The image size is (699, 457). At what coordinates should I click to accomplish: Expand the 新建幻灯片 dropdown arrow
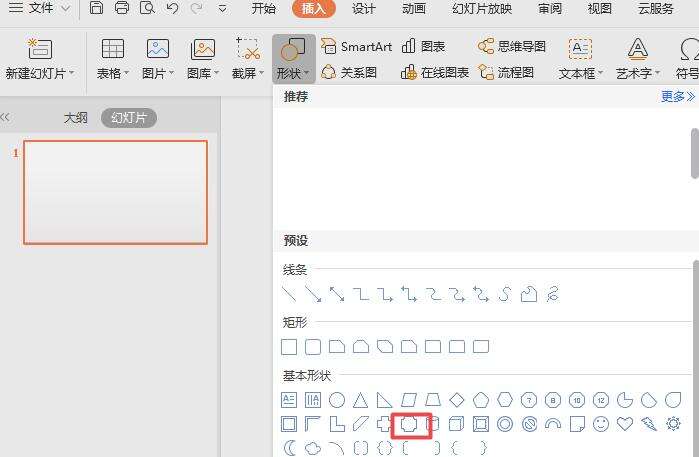[x=71, y=72]
